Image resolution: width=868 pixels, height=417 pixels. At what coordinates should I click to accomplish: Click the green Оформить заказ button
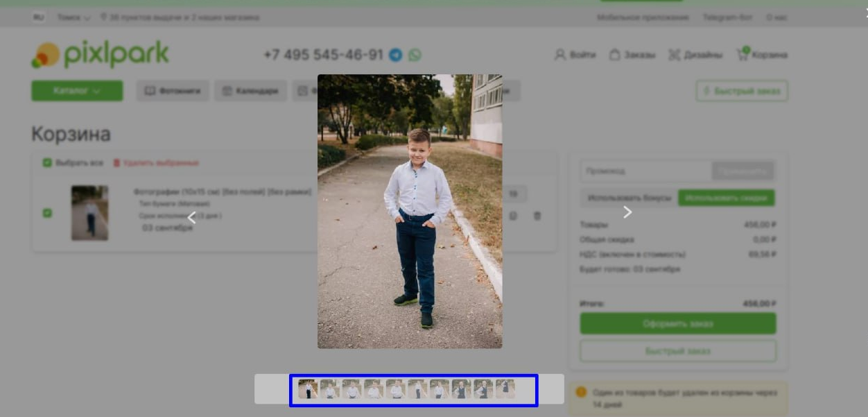(678, 323)
